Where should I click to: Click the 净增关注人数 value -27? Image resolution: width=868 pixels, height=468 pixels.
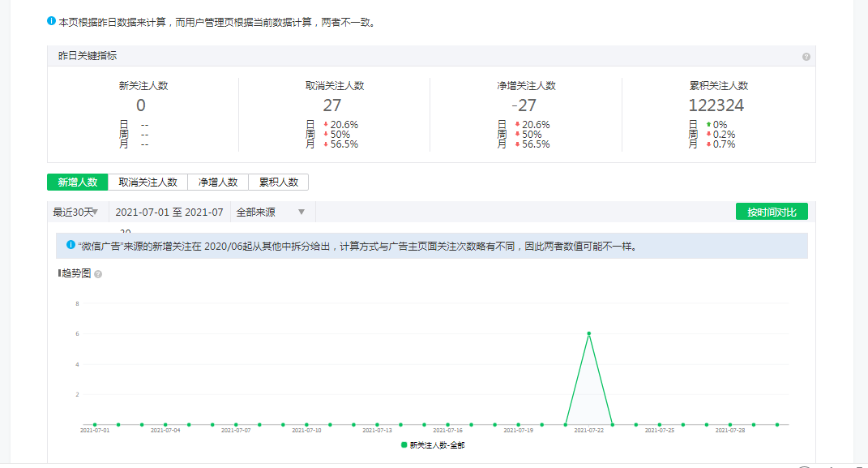pyautogui.click(x=524, y=105)
